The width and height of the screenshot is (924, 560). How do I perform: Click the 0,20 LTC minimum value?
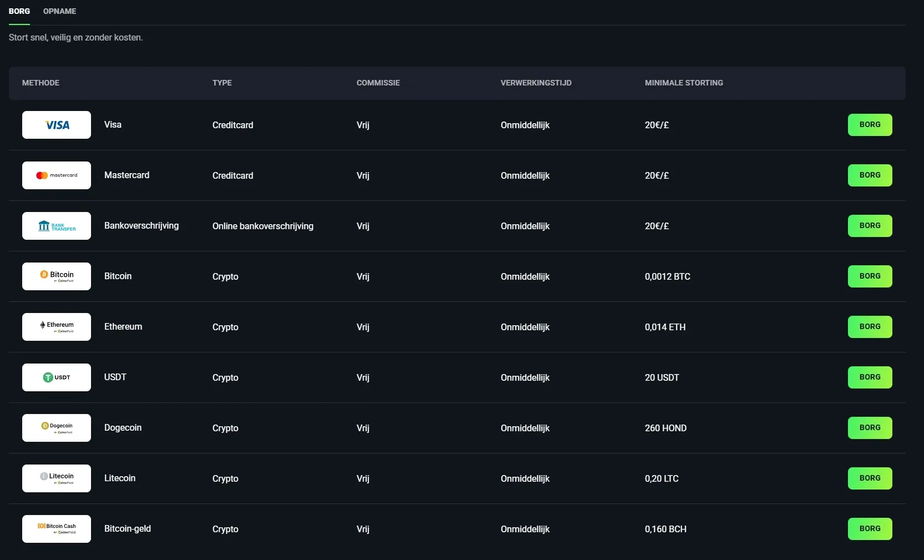coord(662,478)
